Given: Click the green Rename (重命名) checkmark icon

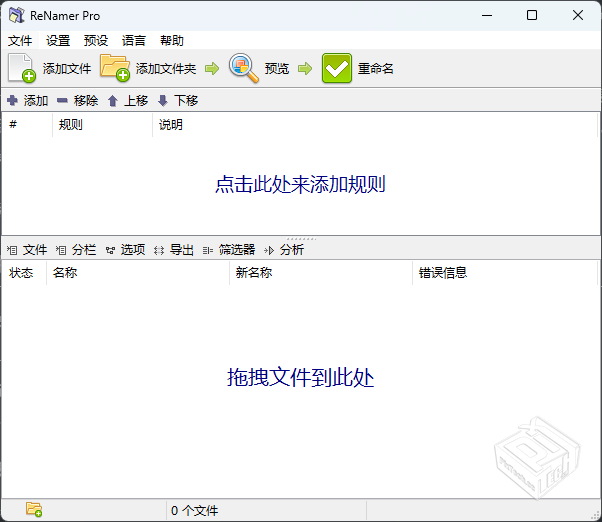Looking at the screenshot, I should (337, 68).
